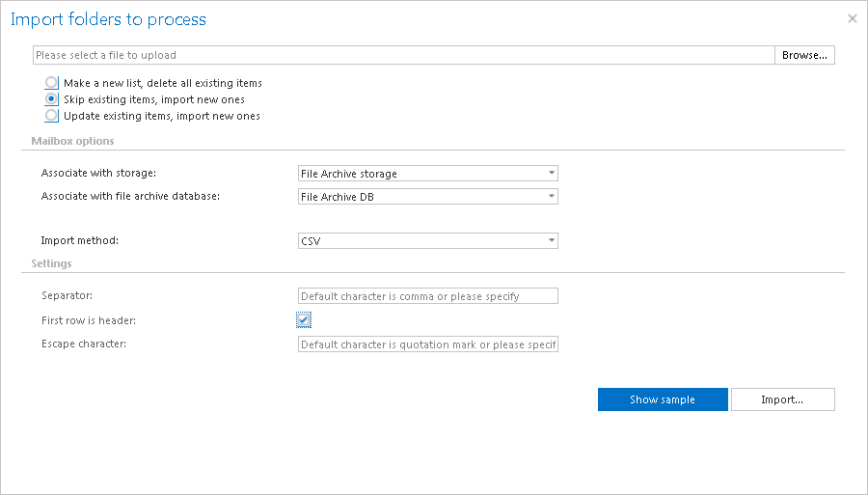Click into the Escape character field
This screenshot has height=495, width=868.
(x=428, y=344)
